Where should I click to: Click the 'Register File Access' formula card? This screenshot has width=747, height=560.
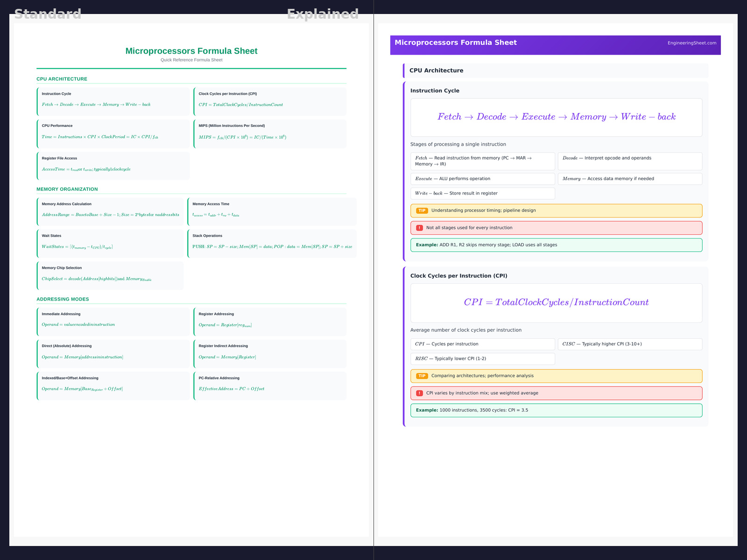(x=113, y=166)
